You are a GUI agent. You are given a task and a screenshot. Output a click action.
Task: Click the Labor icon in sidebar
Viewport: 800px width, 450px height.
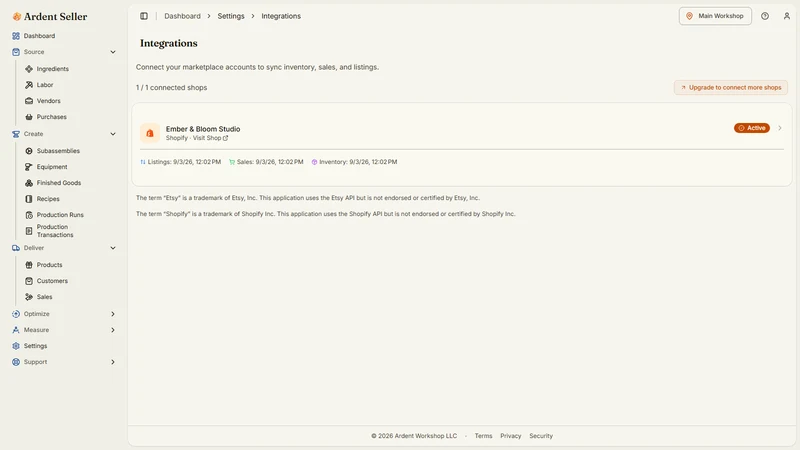point(29,85)
